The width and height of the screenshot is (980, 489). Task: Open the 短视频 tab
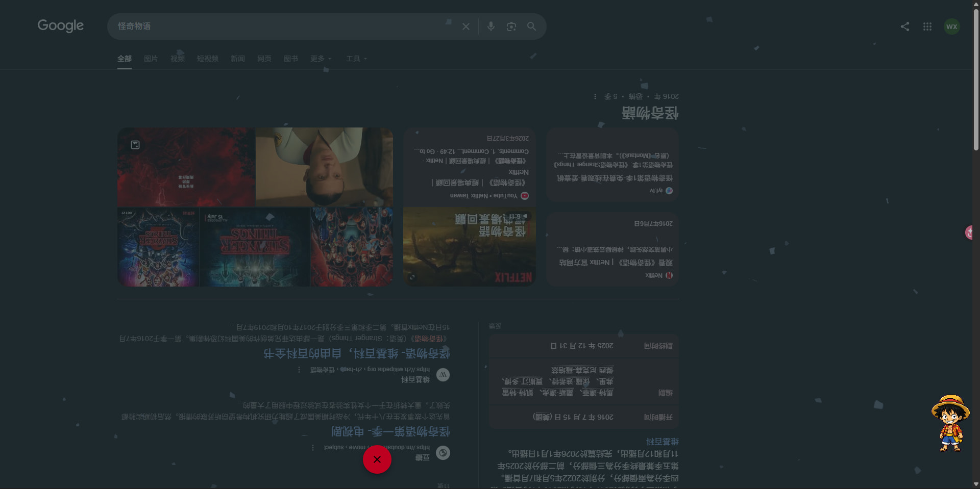(208, 59)
